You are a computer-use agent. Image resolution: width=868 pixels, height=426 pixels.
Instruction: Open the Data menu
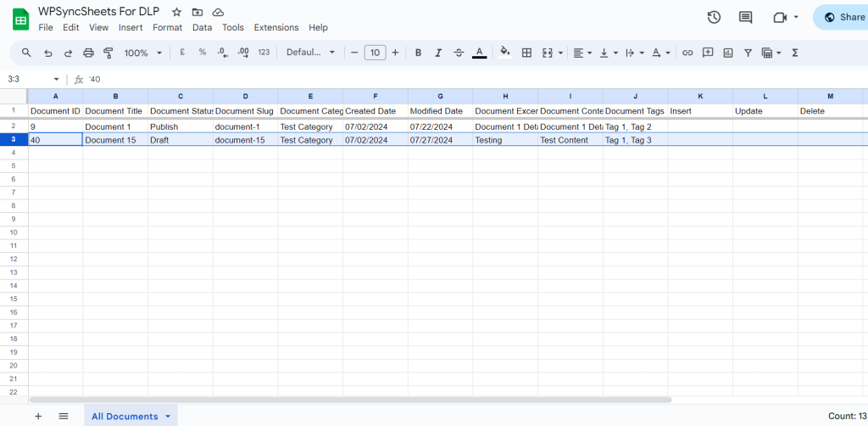tap(202, 27)
